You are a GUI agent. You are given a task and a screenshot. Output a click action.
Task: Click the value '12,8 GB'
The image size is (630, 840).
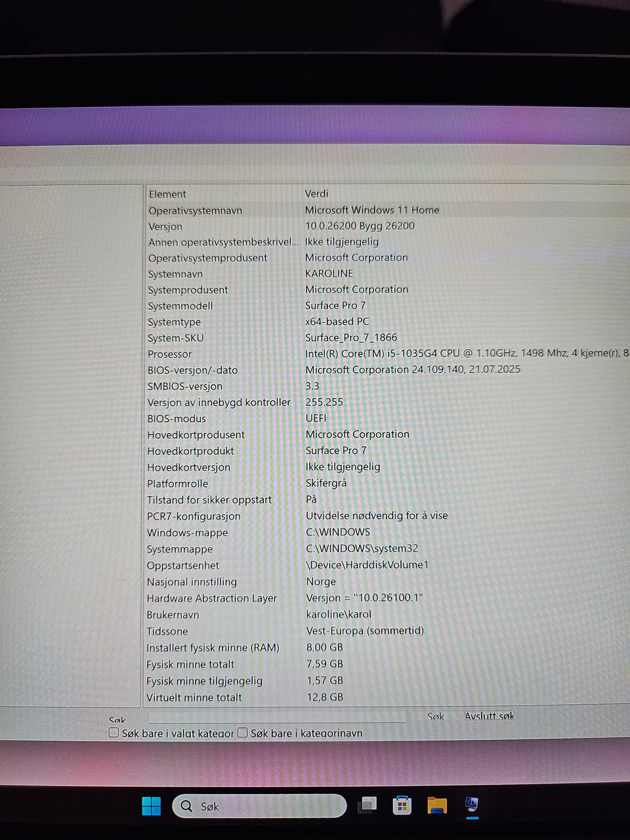click(325, 697)
